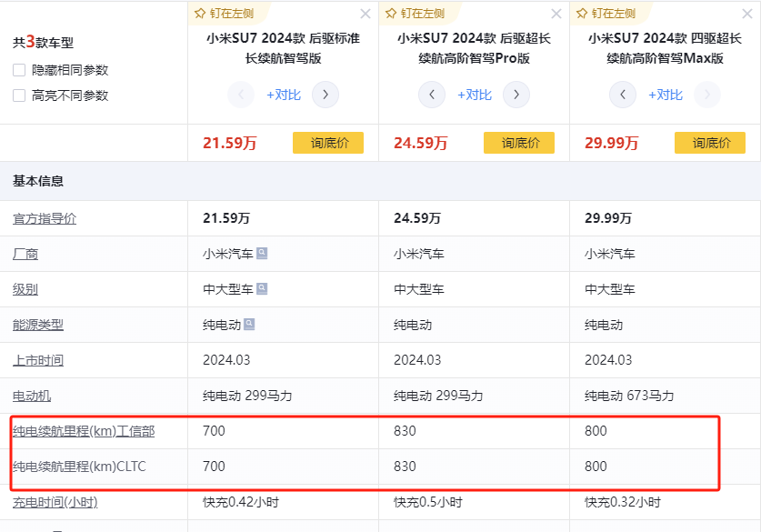Click the 纯电续航里程(km)CLTC row label
This screenshot has width=761, height=532.
tap(79, 467)
